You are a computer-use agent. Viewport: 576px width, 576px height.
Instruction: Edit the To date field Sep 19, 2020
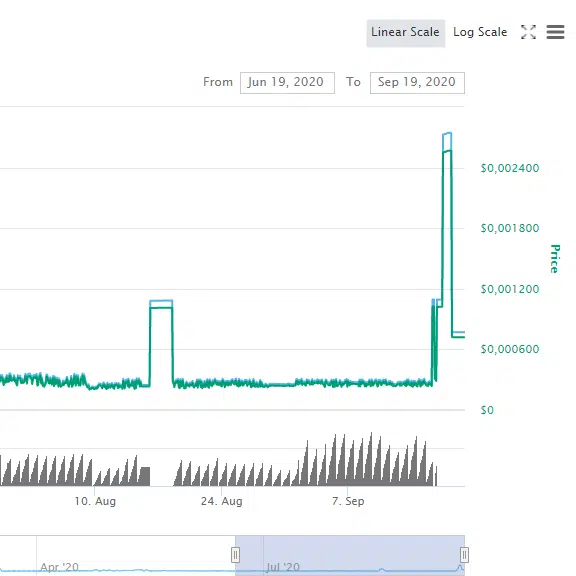click(417, 83)
